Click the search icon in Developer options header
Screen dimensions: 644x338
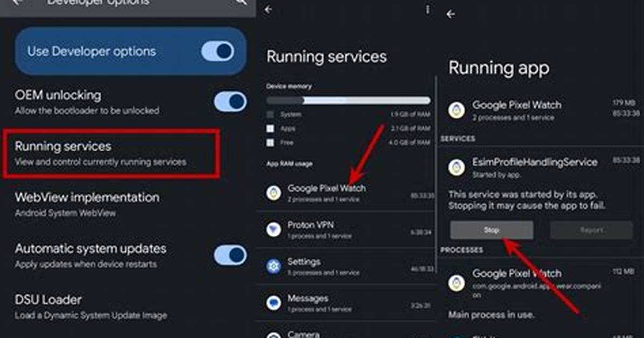241,3
